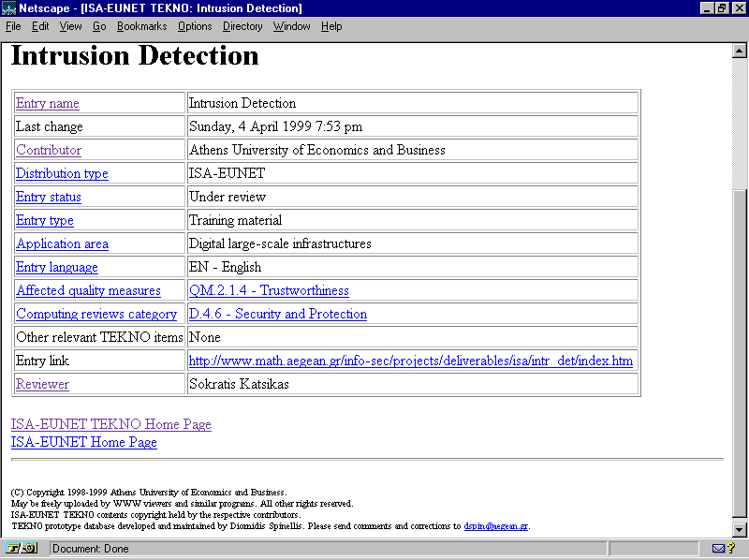The image size is (749, 560).
Task: Click the 'None' value cell
Action: pos(413,337)
